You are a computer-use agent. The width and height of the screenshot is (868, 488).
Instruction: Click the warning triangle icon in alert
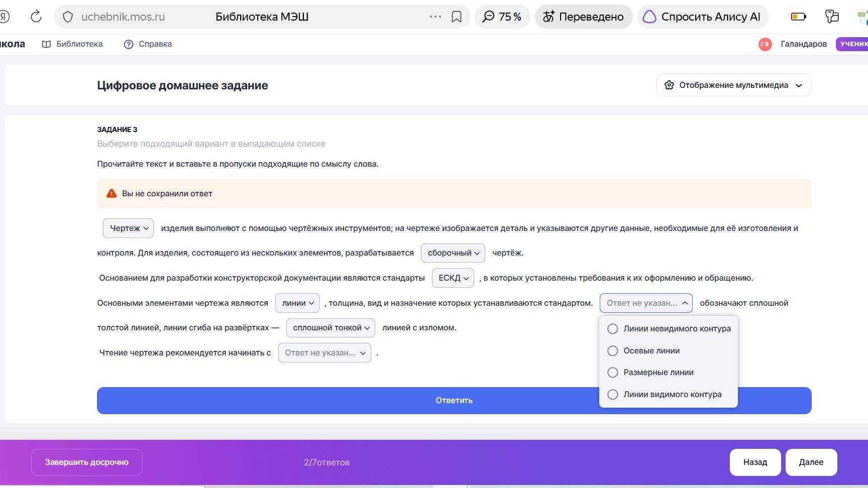pyautogui.click(x=112, y=193)
